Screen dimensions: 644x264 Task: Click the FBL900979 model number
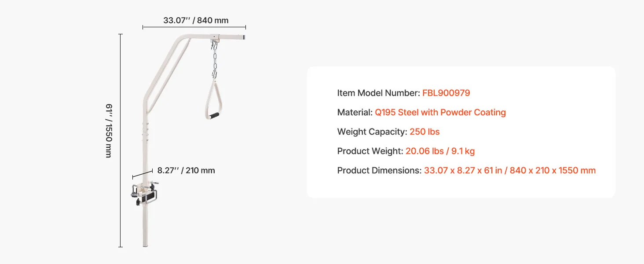446,93
